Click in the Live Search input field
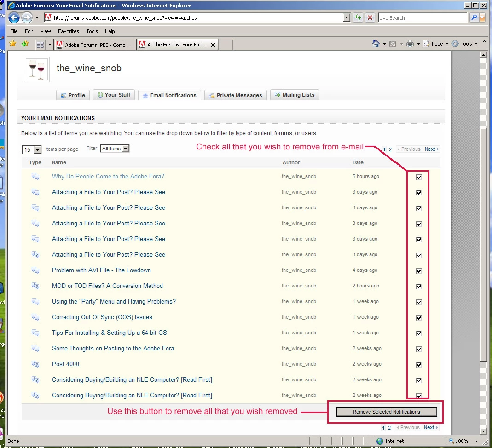 click(x=423, y=18)
